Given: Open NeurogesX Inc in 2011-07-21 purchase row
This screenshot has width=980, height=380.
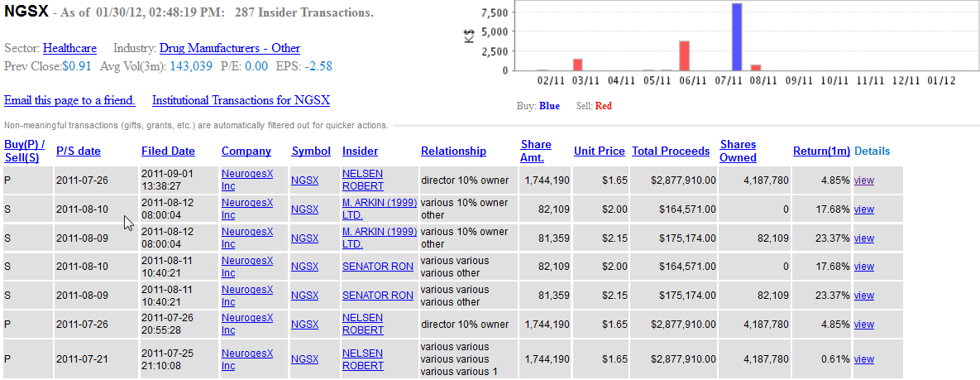Looking at the screenshot, I should (x=247, y=359).
